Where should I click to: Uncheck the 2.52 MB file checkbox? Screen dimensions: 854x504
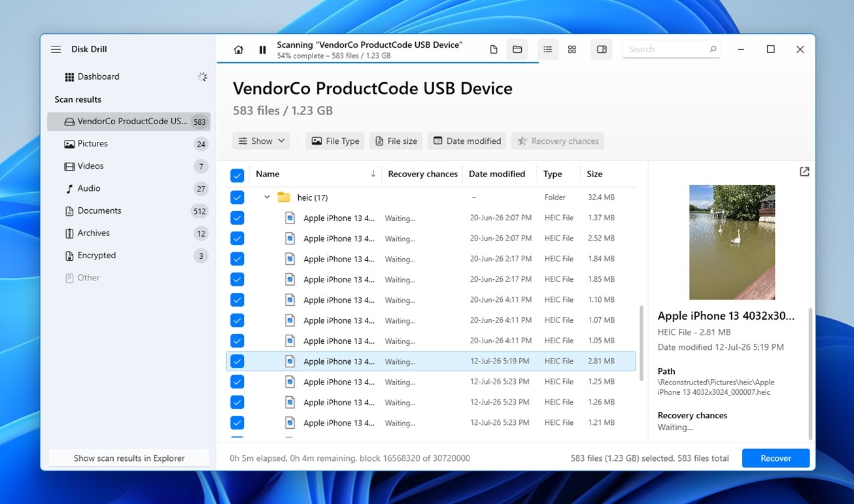point(237,239)
